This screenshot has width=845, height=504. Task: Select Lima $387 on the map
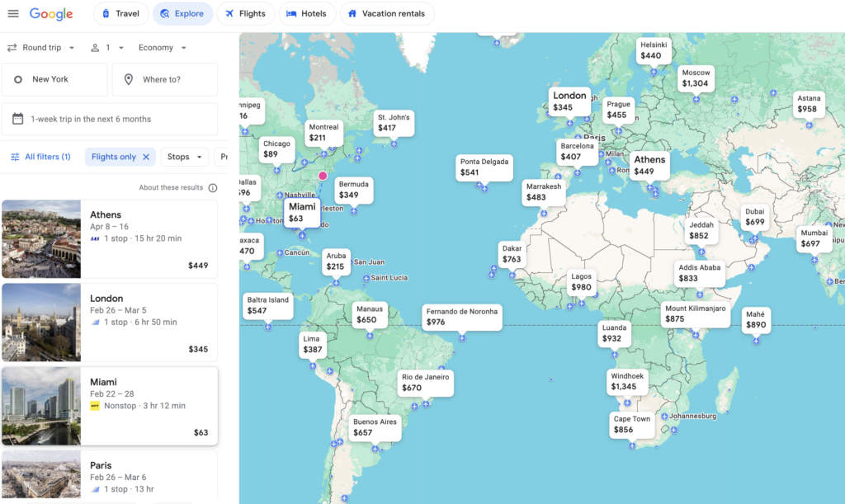(312, 345)
